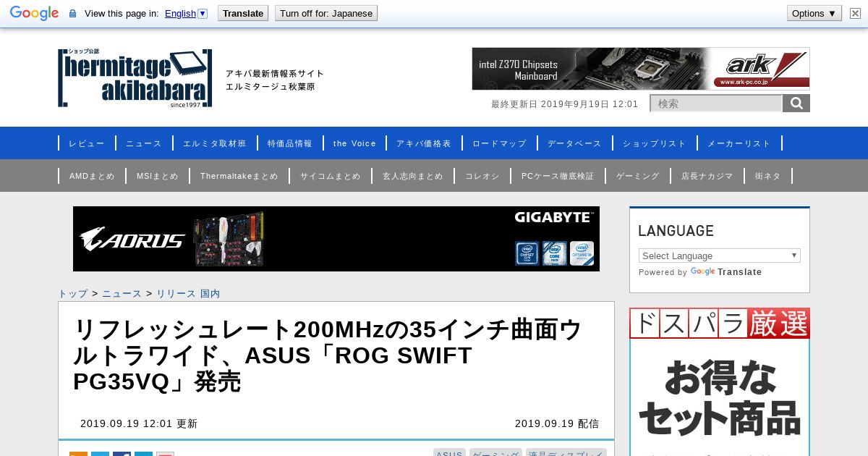Select AMDまとめ in the gray navigation
The image size is (868, 456).
(x=92, y=176)
